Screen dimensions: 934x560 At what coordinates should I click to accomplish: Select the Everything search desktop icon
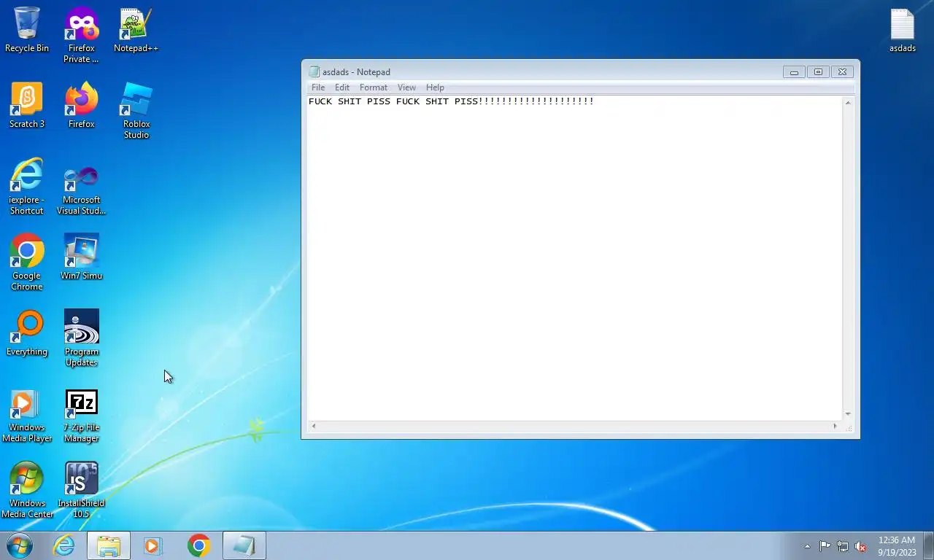(x=27, y=333)
